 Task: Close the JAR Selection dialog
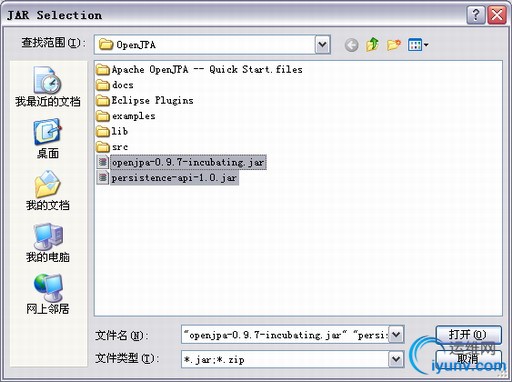[497, 15]
